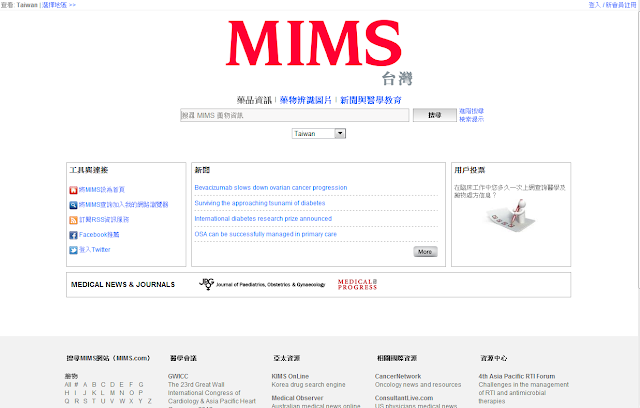Click the '#' symbol in the drug index
This screenshot has width=640, height=408.
[x=76, y=385]
